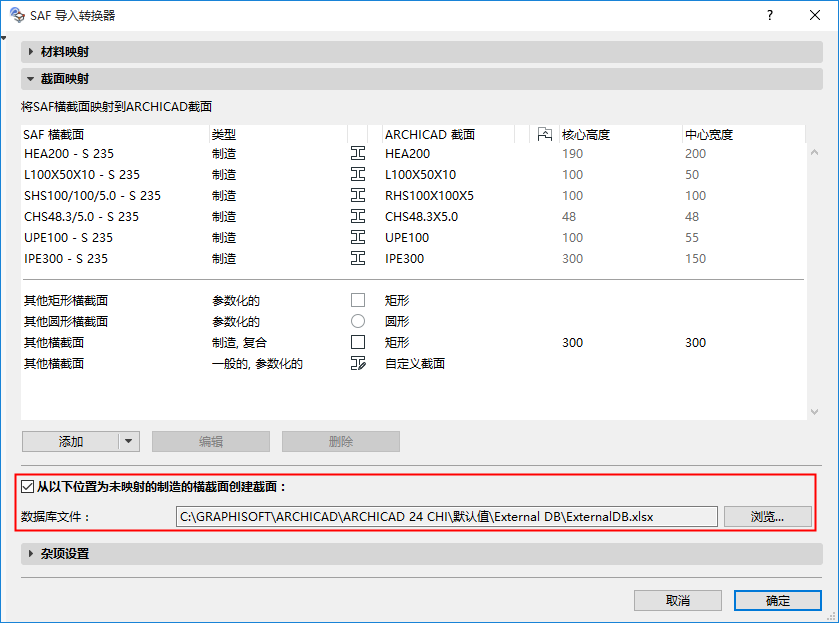Click the 核心高度 column header

tap(621, 134)
